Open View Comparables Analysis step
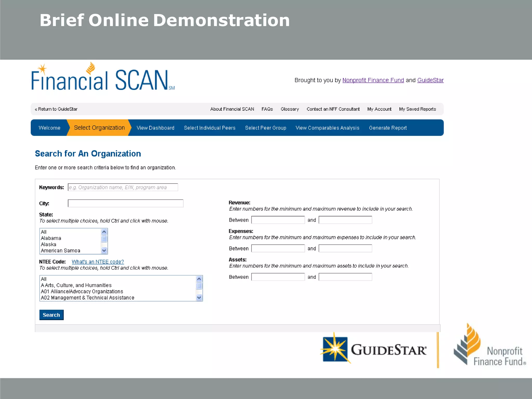Viewport: 532px width, 399px height. [x=327, y=128]
